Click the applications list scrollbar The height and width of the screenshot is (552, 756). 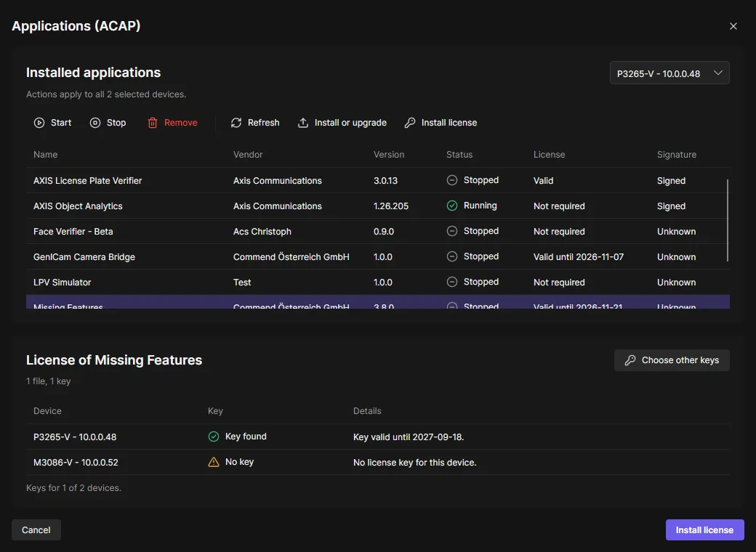(727, 221)
